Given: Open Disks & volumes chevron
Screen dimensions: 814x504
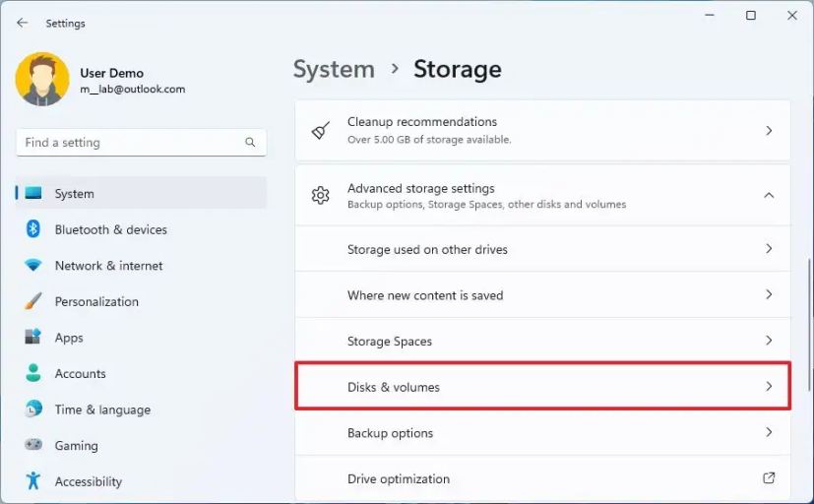Looking at the screenshot, I should (769, 386).
